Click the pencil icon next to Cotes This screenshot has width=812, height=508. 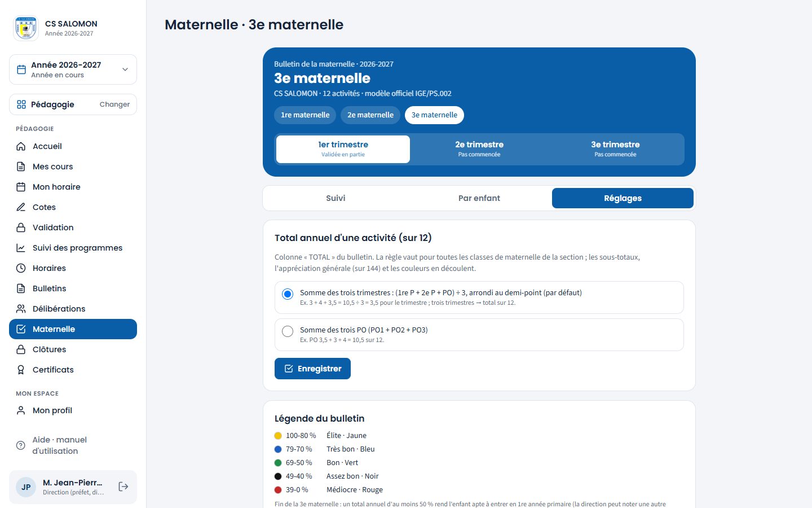pos(21,207)
